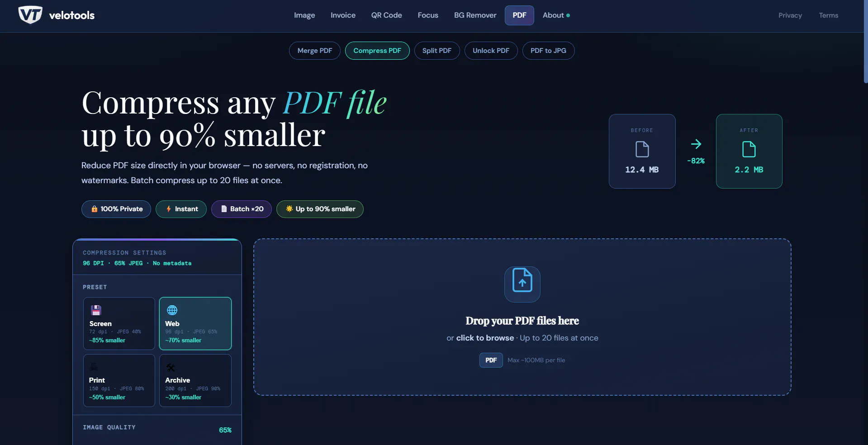Click 'click to browse' in drop zone
This screenshot has width=868, height=445.
[485, 338]
